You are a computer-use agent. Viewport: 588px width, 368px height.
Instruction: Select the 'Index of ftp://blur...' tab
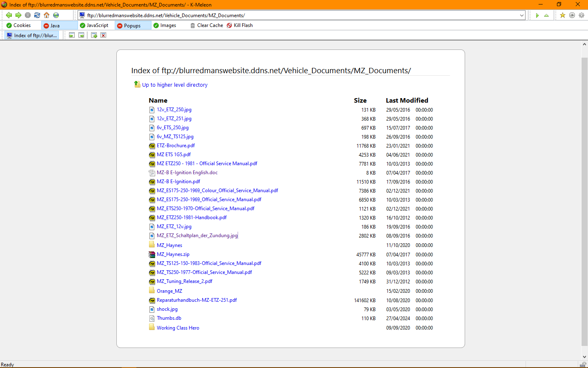pos(32,35)
